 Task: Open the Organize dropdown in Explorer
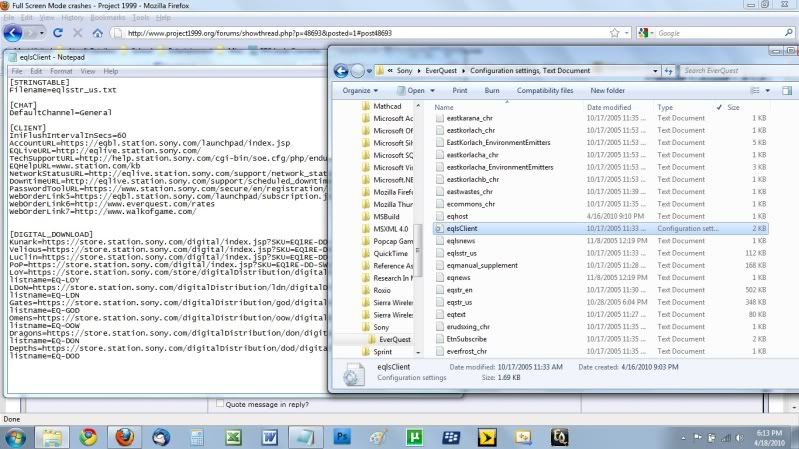pos(360,90)
